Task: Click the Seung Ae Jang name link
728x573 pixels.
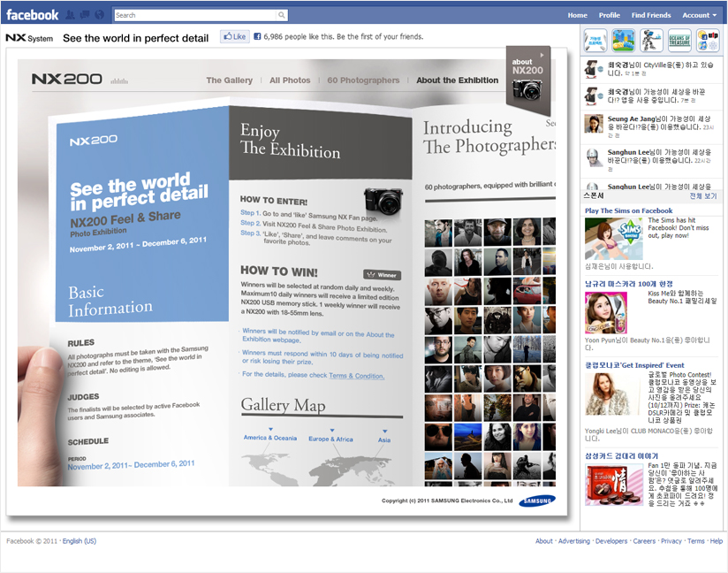Action: [631, 119]
